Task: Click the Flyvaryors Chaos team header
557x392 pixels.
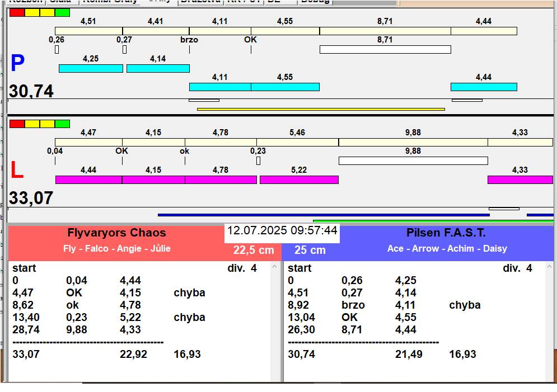Action: click(116, 233)
